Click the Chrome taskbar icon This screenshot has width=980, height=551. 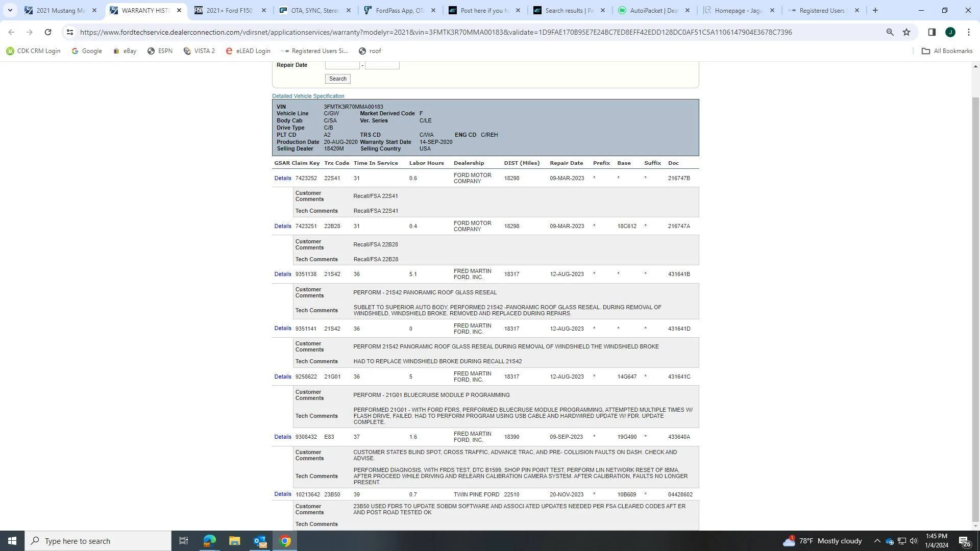point(285,541)
